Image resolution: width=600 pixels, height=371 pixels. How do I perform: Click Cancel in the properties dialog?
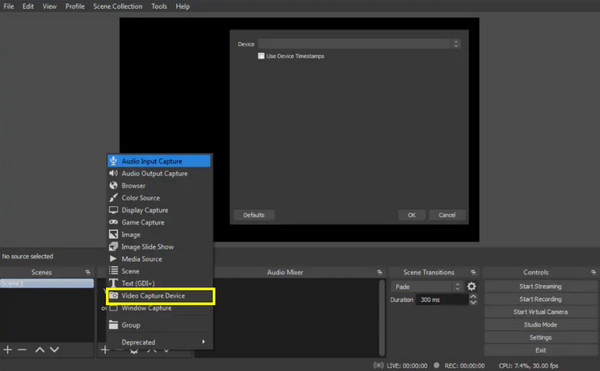pos(447,215)
